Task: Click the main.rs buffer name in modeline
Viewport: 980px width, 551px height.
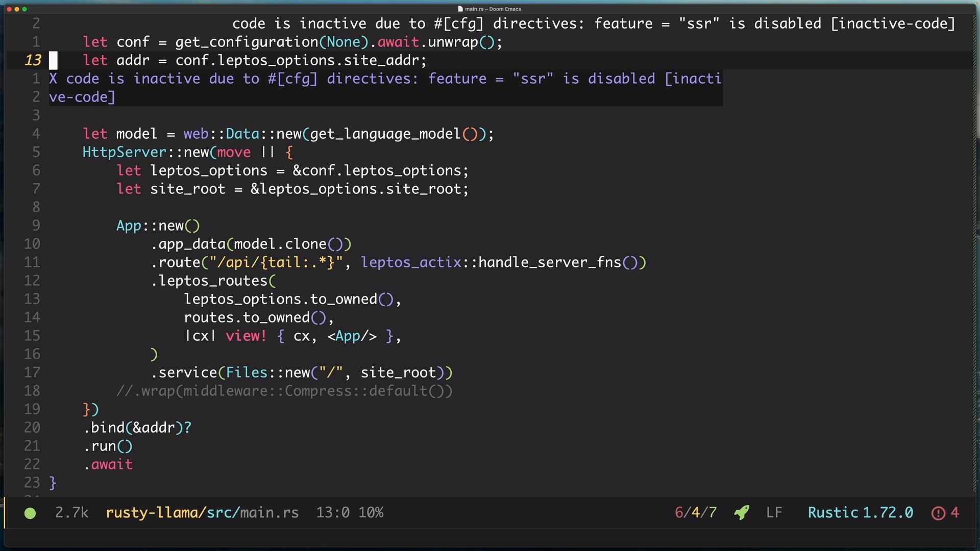Action: [269, 513]
